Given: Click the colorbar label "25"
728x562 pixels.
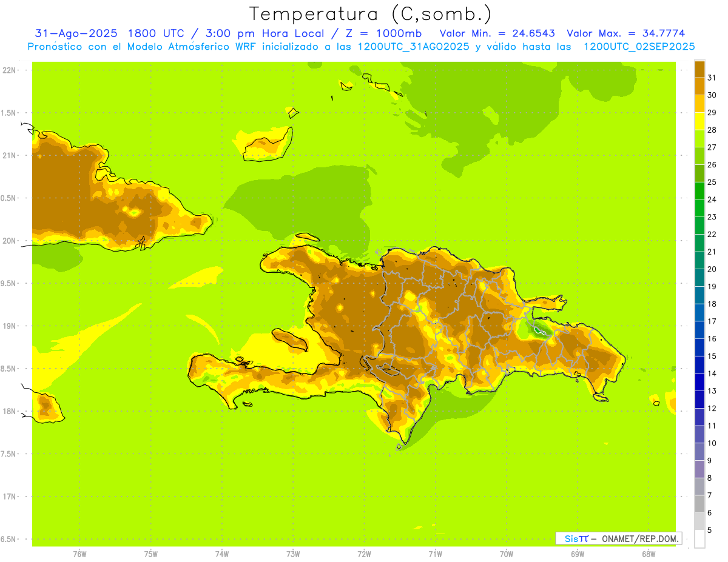Looking at the screenshot, I should 712,182.
